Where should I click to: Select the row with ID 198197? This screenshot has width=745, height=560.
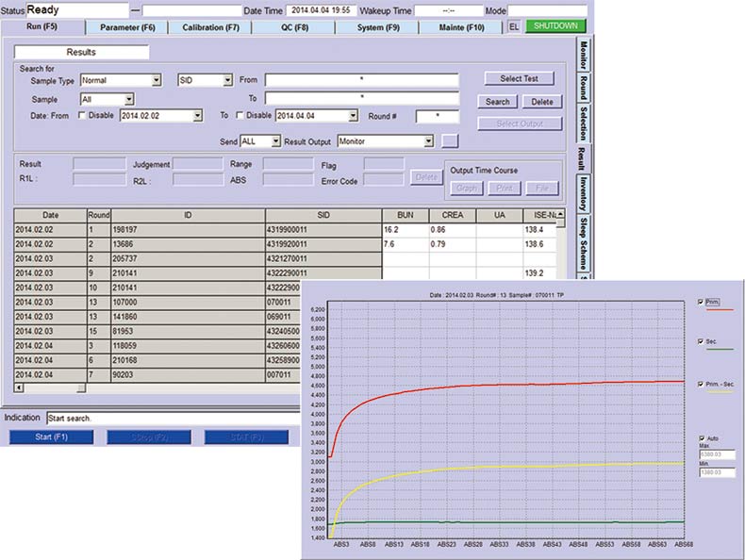click(189, 229)
